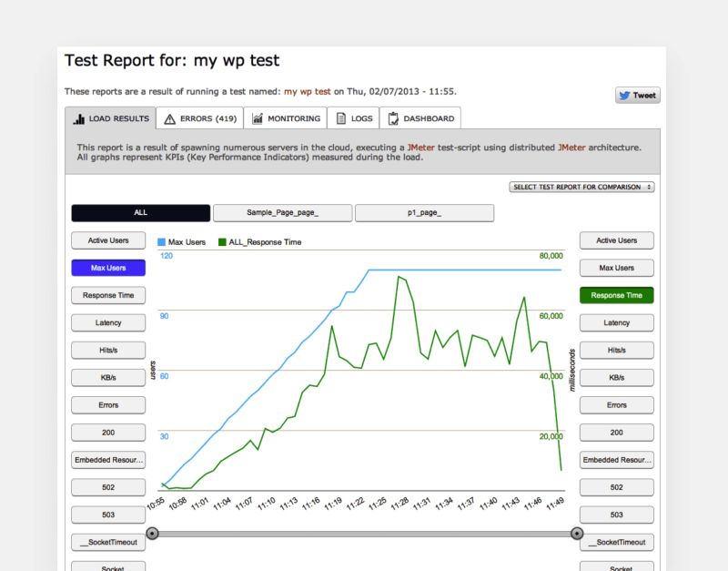Click right-side 503 button
This screenshot has height=571, width=728.
[617, 515]
